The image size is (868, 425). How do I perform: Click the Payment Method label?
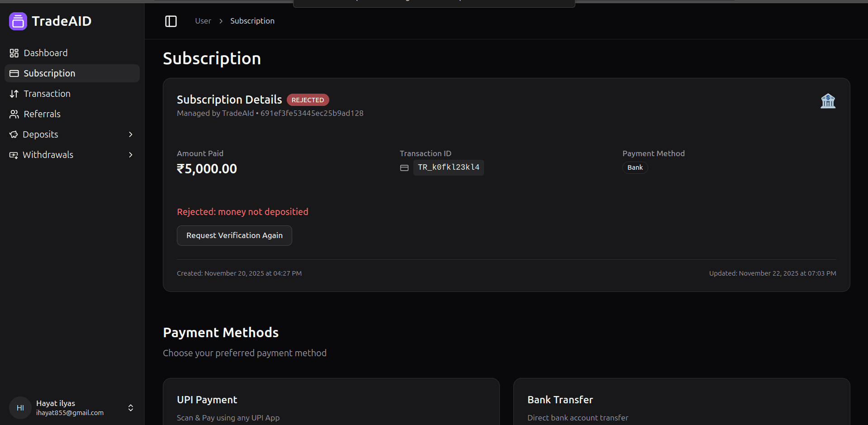tap(654, 153)
